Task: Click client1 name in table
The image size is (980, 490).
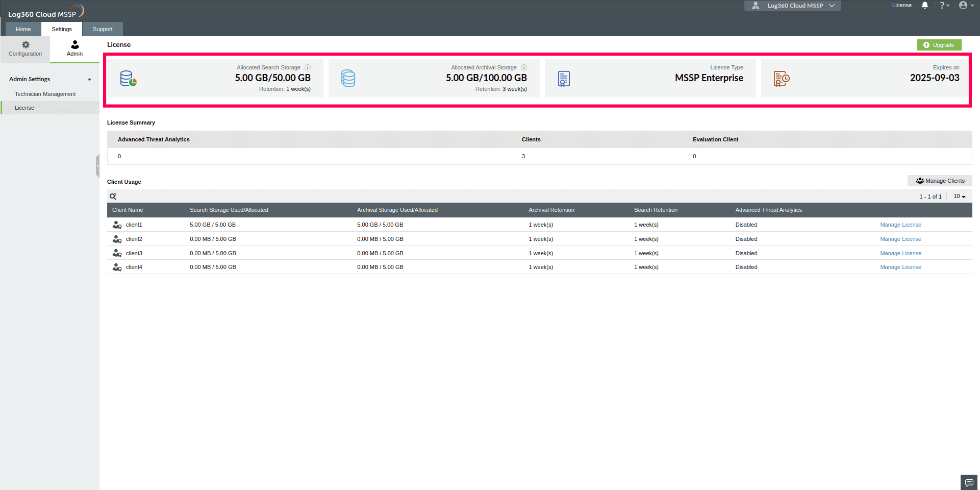Action: pos(134,225)
